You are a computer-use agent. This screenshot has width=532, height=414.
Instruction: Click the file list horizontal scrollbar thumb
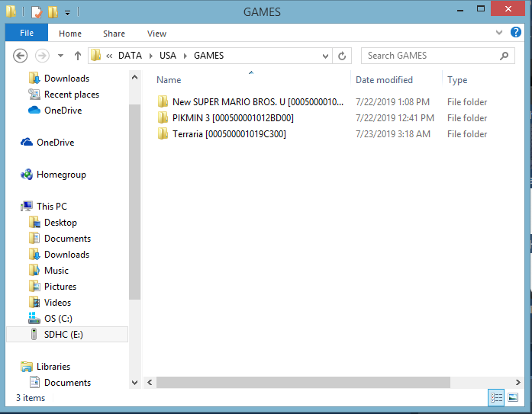303,383
